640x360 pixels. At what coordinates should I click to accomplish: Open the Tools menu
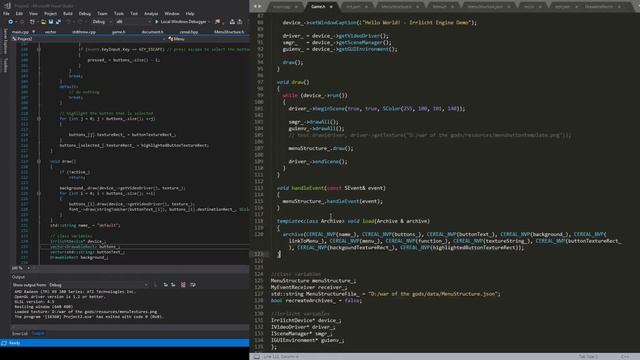[119, 13]
